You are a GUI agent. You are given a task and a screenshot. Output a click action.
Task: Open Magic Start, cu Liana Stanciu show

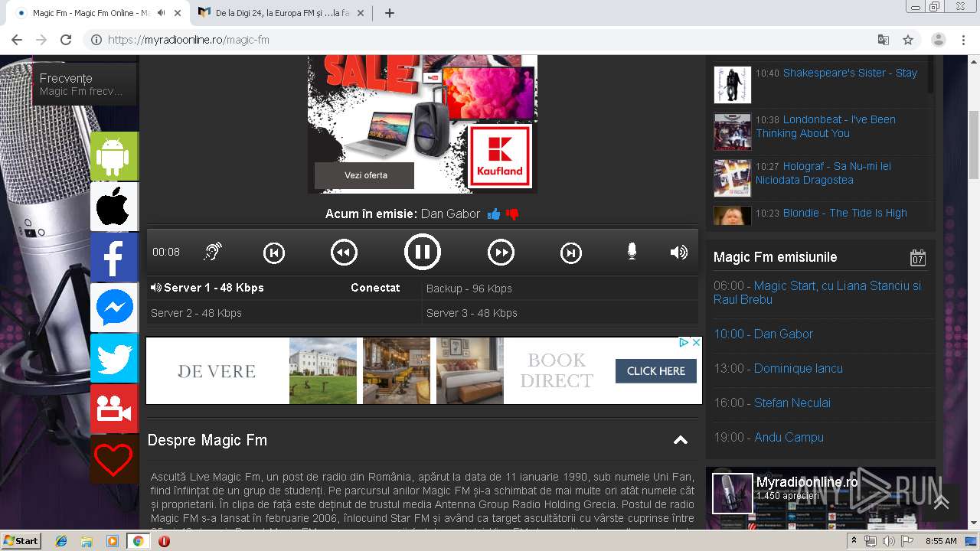(x=817, y=292)
